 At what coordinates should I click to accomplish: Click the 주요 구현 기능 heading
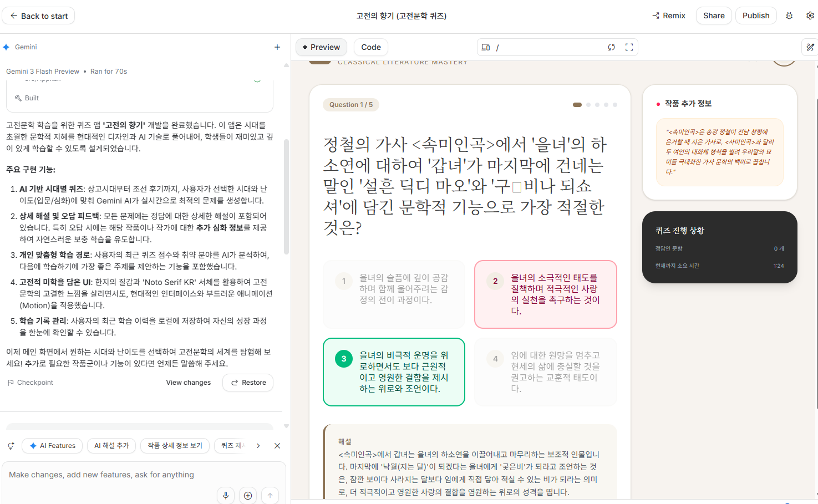[31, 170]
